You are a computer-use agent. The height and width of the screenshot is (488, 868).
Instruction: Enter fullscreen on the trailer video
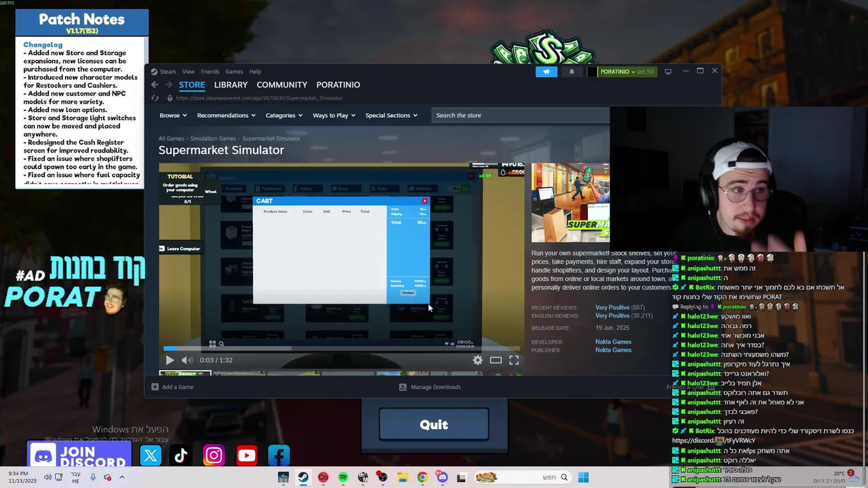point(514,360)
